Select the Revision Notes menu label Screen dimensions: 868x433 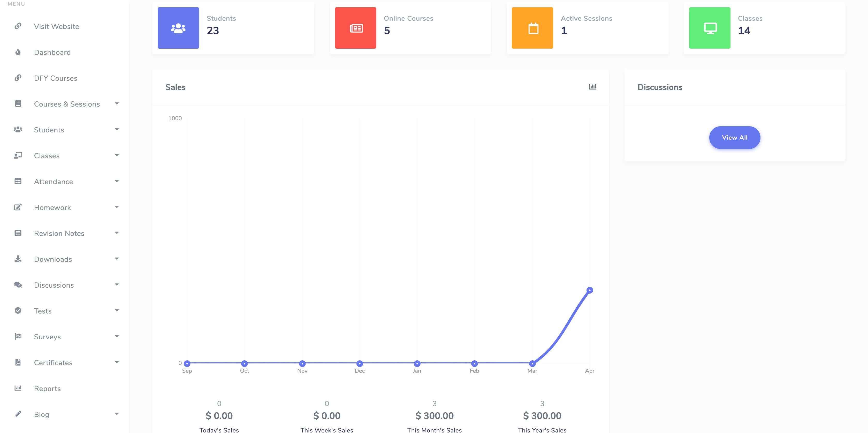click(x=59, y=233)
